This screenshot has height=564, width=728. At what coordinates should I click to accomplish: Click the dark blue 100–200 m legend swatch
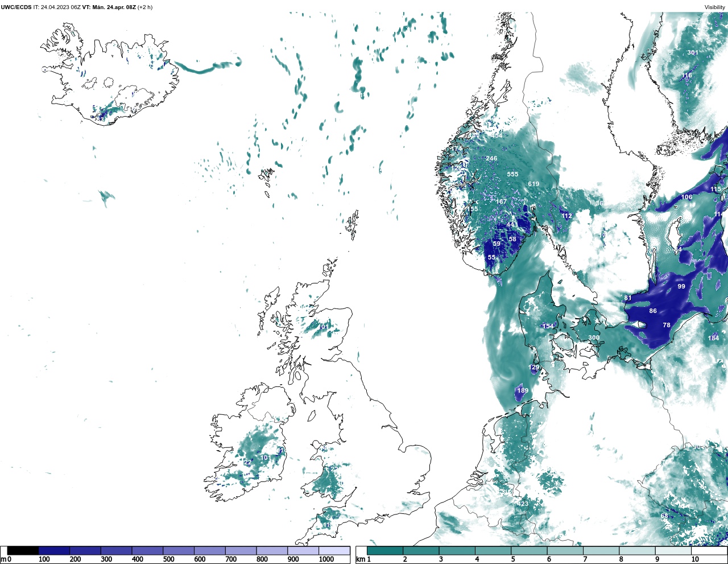point(54,551)
